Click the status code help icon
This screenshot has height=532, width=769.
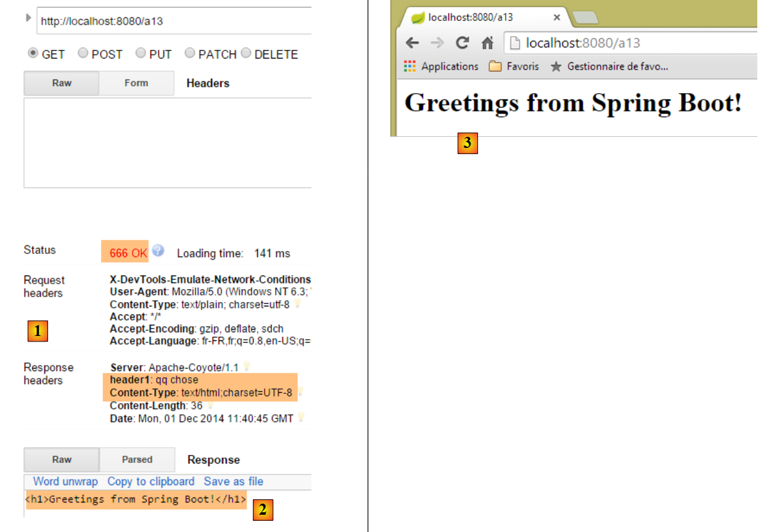pos(158,251)
